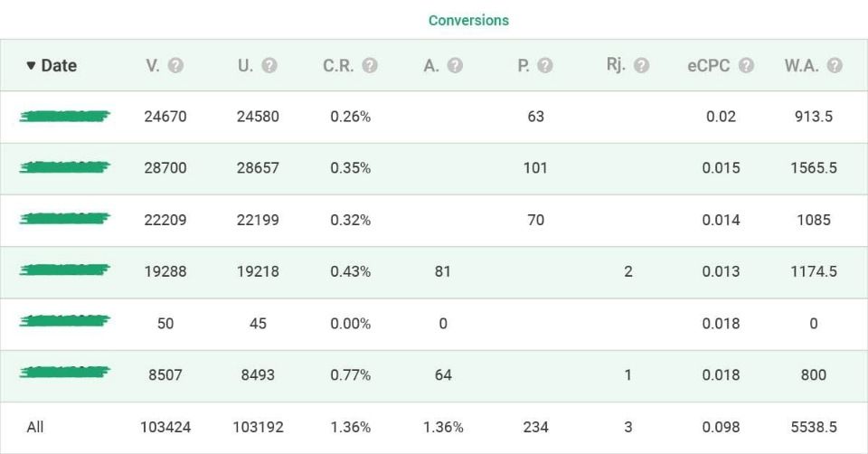Click the 1565.5 W.A. value

point(813,168)
